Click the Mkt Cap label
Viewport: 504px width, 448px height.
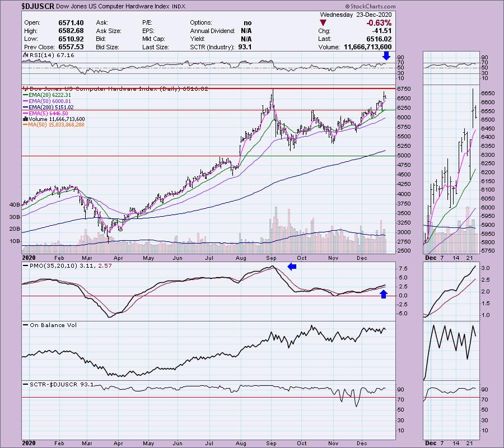(153, 39)
